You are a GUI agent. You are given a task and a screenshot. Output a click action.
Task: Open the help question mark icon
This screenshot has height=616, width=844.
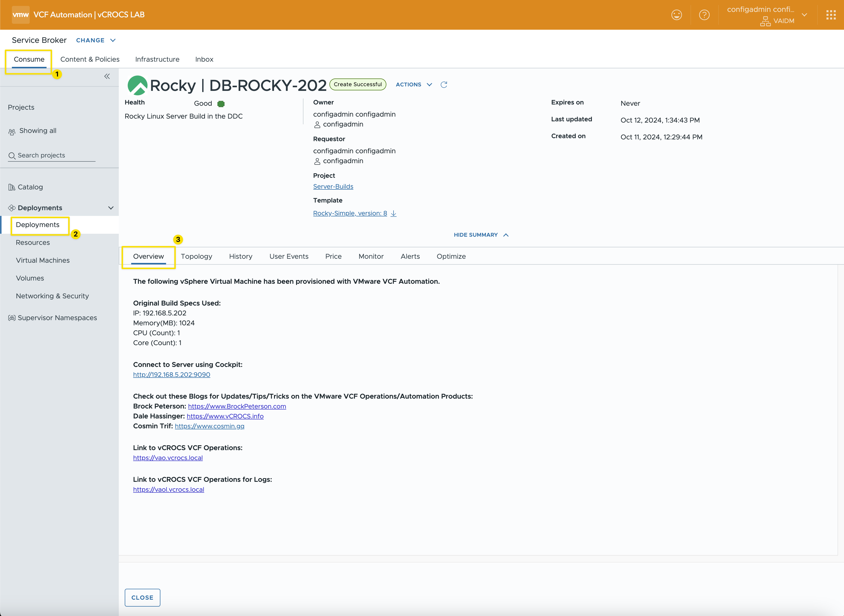click(x=704, y=15)
